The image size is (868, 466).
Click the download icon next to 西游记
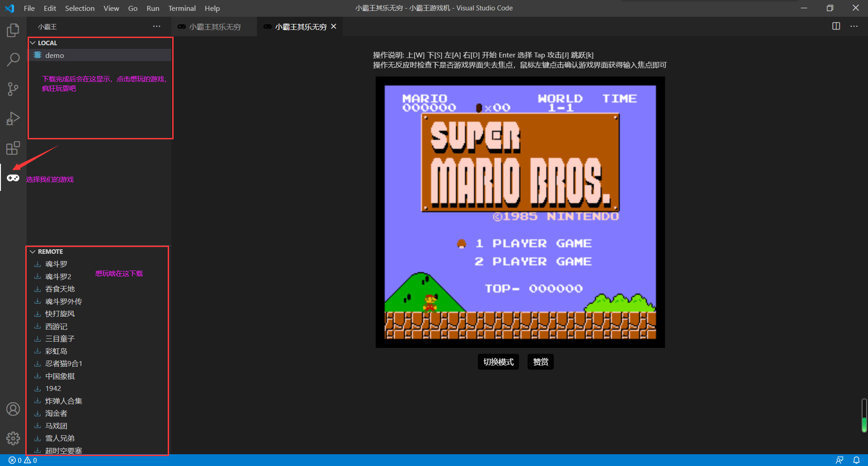38,326
